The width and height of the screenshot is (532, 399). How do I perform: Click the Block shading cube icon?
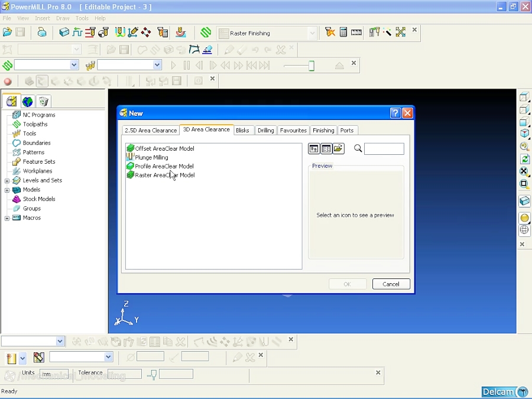524,201
